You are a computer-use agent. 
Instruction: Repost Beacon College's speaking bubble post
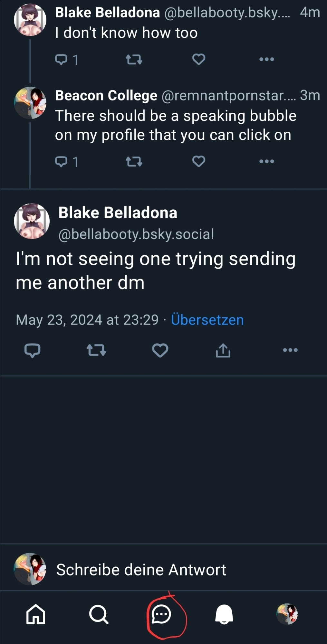click(134, 161)
